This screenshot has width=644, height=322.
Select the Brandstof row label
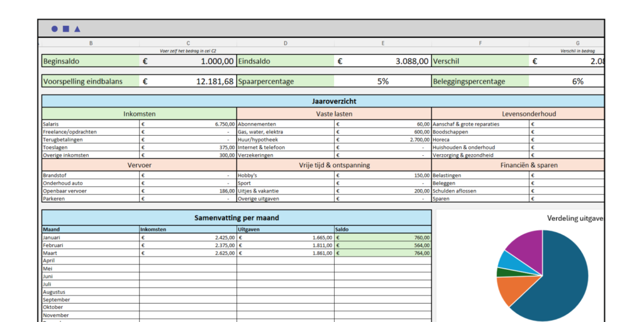click(91, 175)
